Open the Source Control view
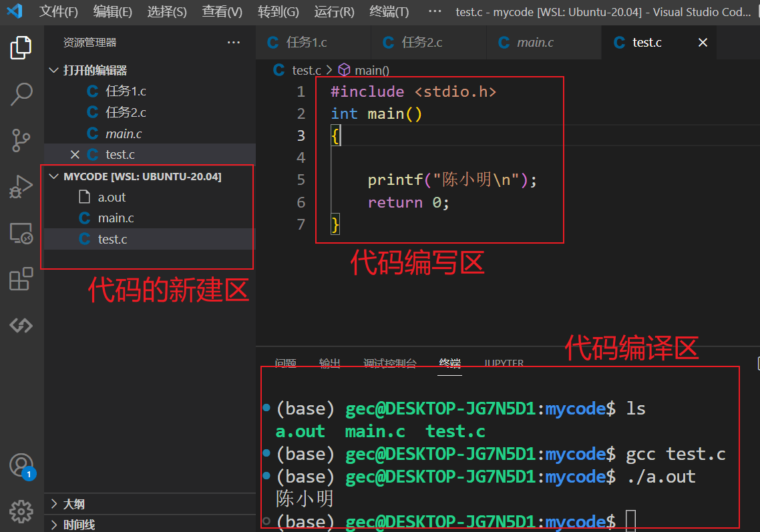This screenshot has width=760, height=532. click(21, 141)
